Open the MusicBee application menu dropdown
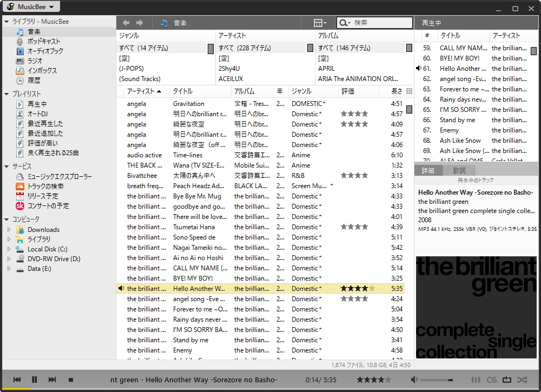Viewport: 541px width, 392px height. 31,6
